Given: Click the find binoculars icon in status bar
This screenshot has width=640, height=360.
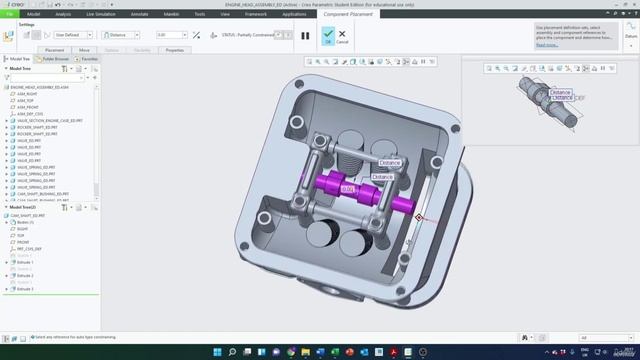Looking at the screenshot, I should 525,338.
